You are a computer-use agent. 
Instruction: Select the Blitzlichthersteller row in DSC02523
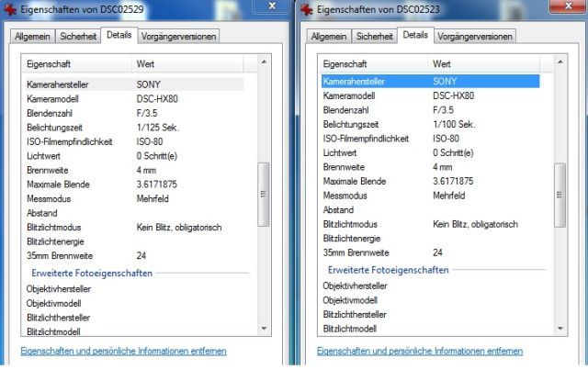click(x=431, y=314)
